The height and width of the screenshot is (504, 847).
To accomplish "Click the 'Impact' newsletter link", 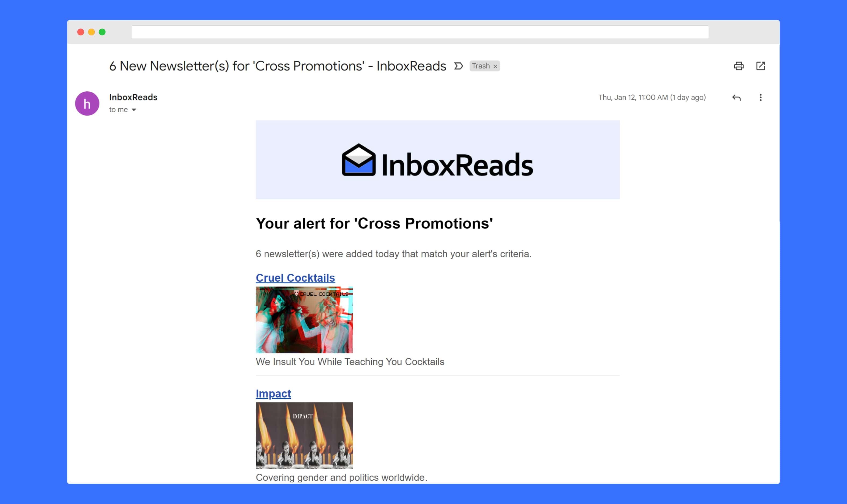I will 273,393.
